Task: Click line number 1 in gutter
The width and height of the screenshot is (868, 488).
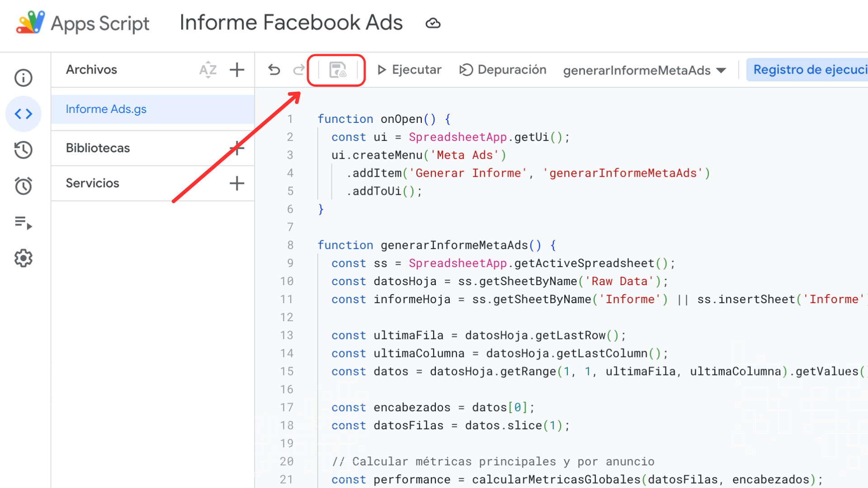Action: point(290,119)
